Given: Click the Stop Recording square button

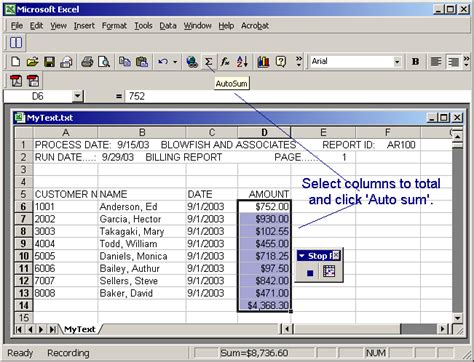Looking at the screenshot, I should click(x=310, y=273).
